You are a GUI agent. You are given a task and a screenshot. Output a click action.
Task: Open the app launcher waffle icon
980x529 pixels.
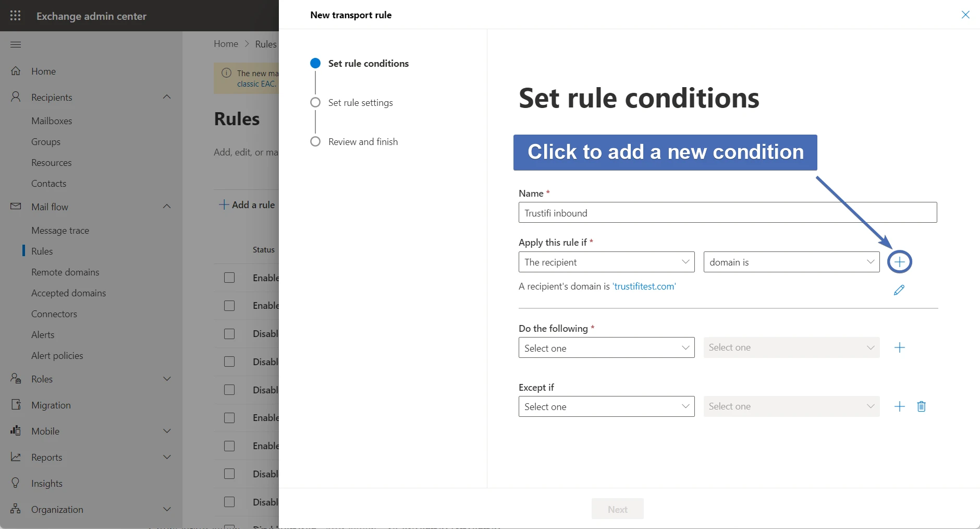(x=16, y=16)
